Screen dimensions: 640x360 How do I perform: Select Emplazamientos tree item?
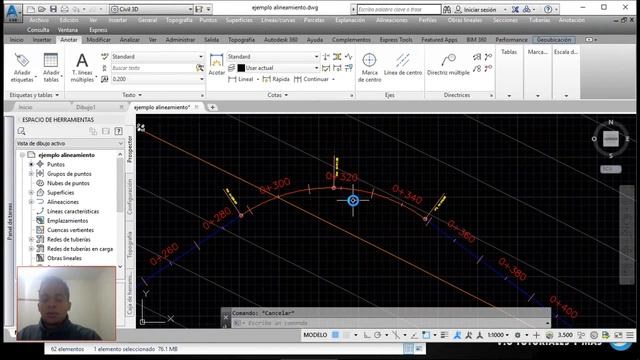(67, 221)
